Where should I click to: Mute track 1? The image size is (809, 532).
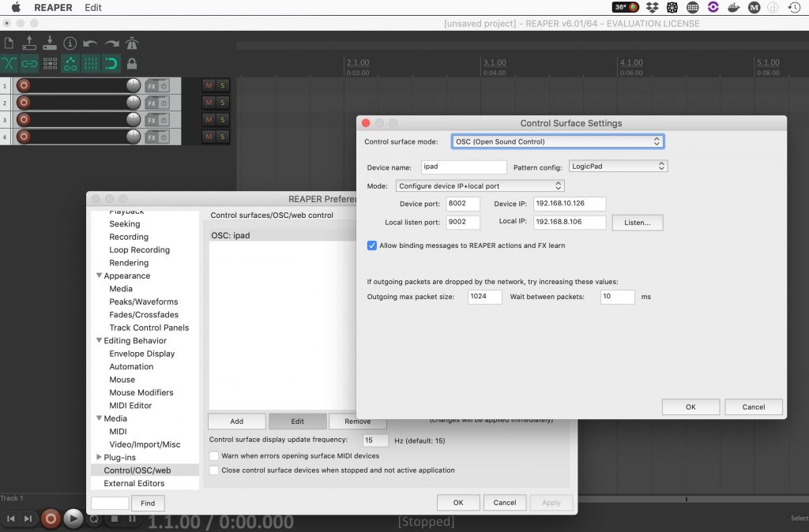[209, 85]
